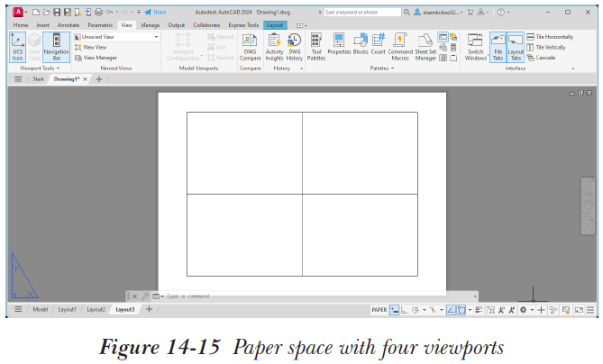Open the Unsaved View dropdown

pos(116,37)
